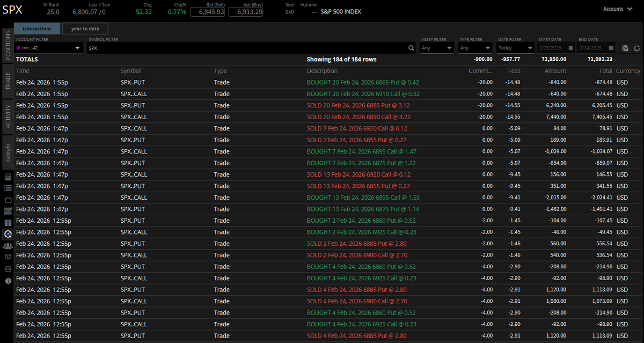Open the help question mark icon
The width and height of the screenshot is (644, 343).
[x=8, y=281]
